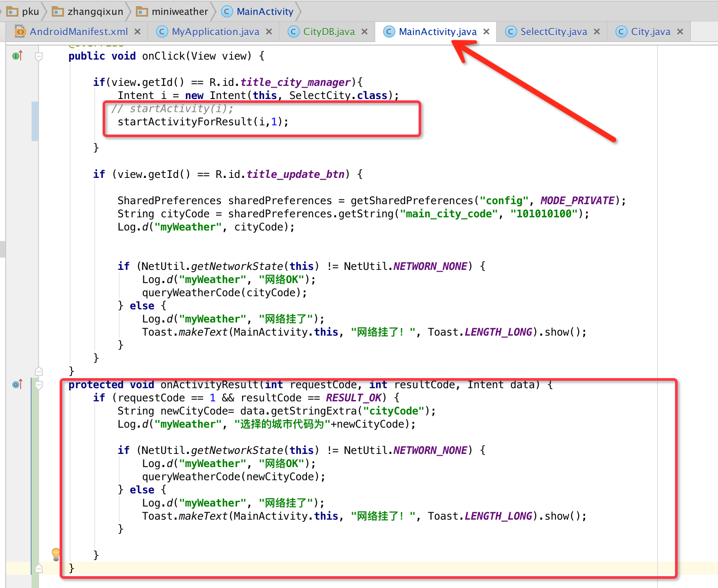
Task: Switch to the CityDB.java tab
Action: (x=329, y=32)
